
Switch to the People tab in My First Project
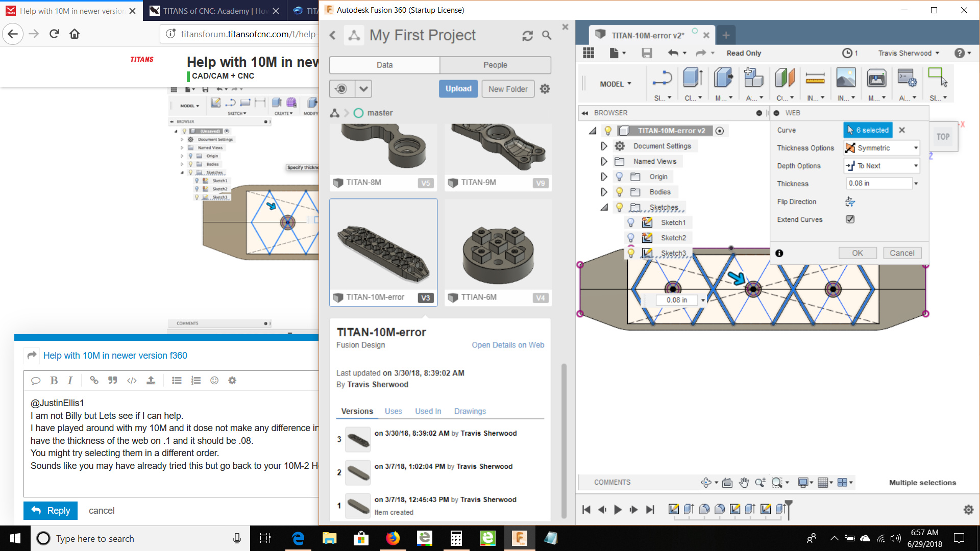[495, 65]
